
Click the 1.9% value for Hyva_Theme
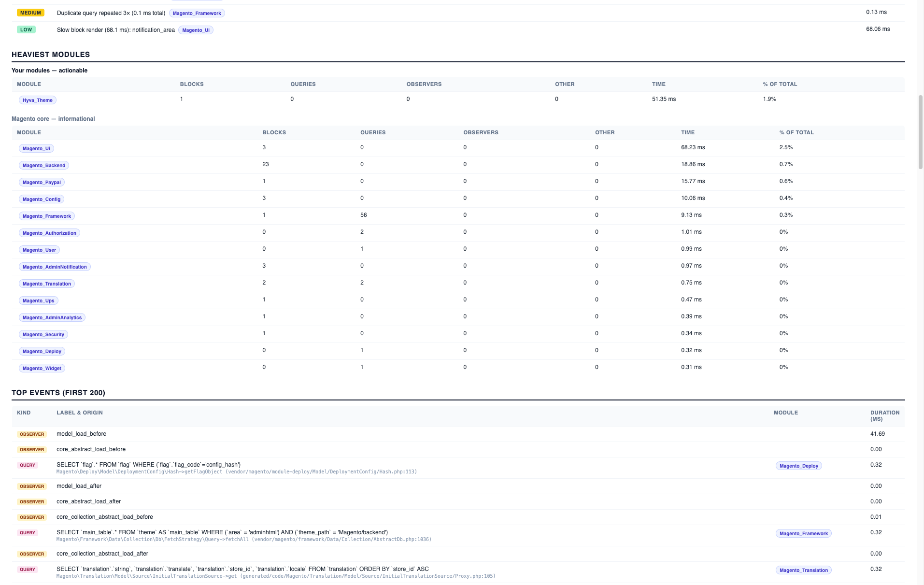tap(769, 99)
